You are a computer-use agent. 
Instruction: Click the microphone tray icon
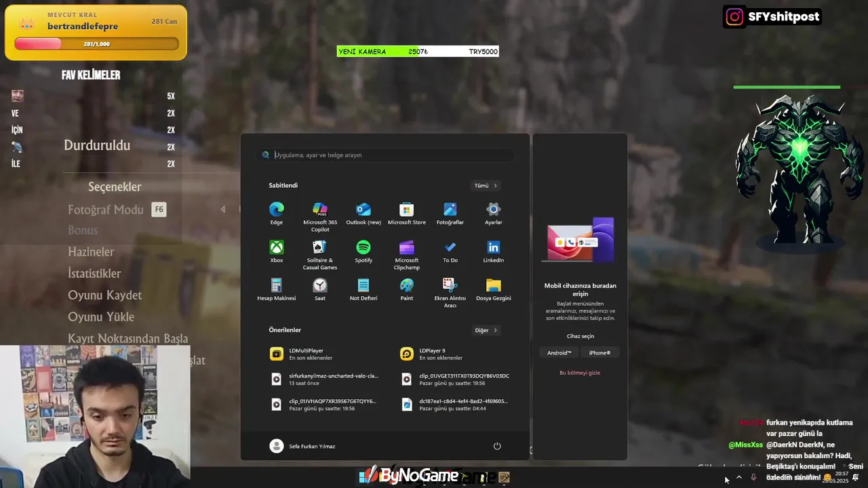[753, 478]
